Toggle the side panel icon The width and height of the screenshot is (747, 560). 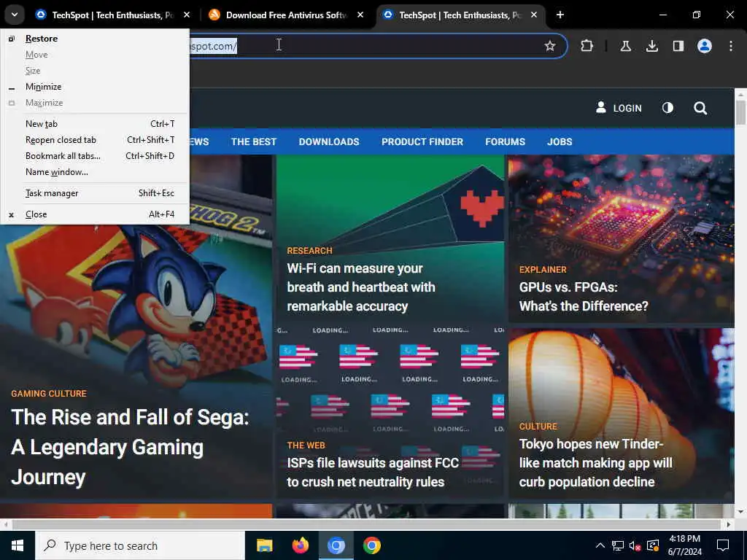click(678, 46)
